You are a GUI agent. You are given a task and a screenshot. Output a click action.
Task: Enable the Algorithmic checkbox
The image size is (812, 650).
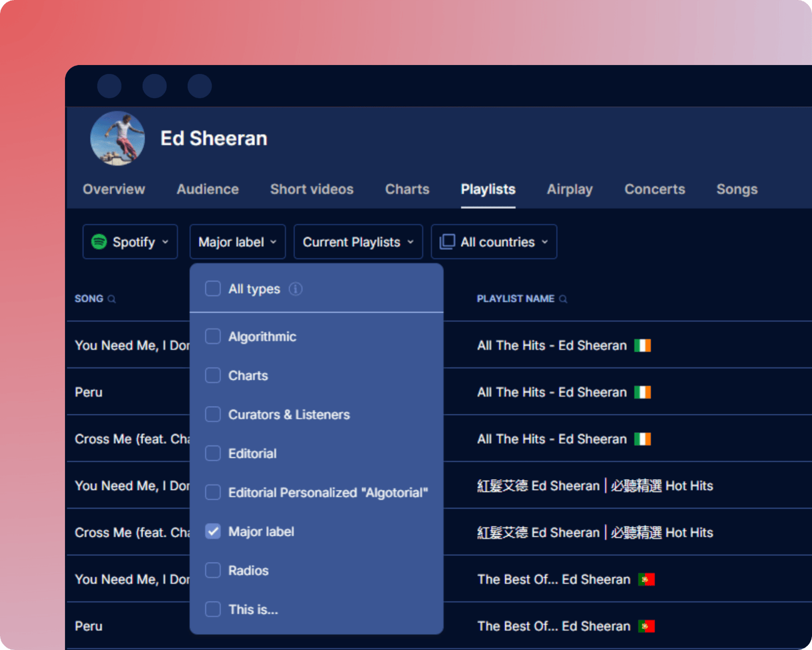(213, 336)
